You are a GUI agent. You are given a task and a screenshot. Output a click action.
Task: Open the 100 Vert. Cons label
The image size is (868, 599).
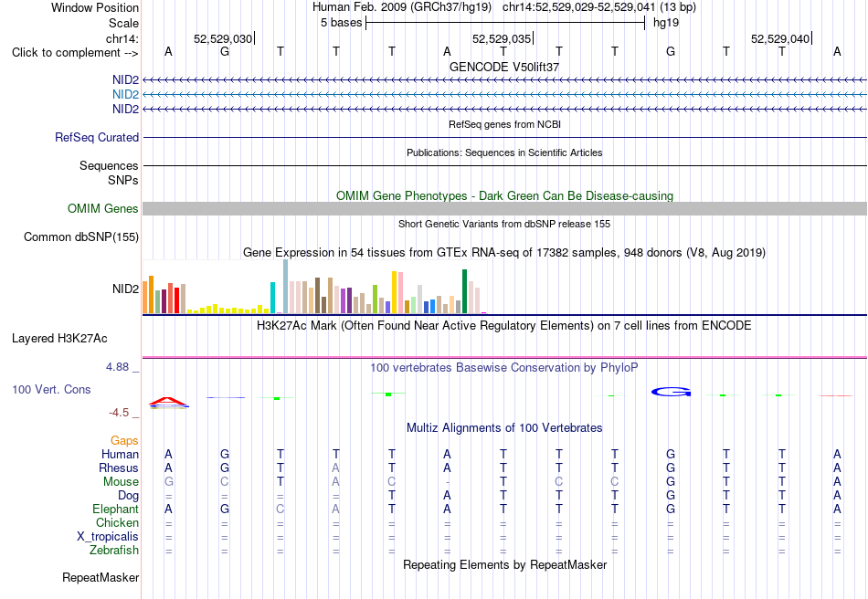pos(51,389)
